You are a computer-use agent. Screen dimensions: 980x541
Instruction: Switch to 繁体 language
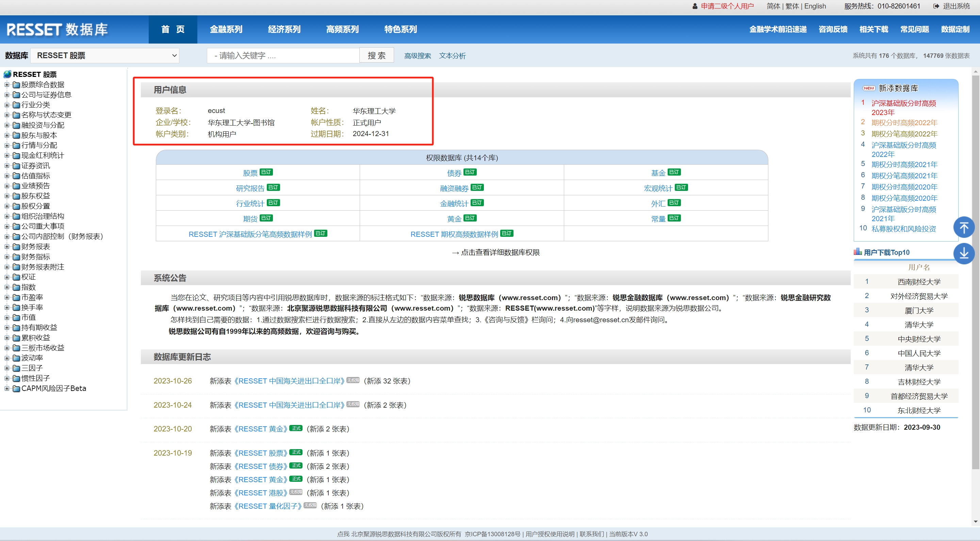pyautogui.click(x=792, y=6)
